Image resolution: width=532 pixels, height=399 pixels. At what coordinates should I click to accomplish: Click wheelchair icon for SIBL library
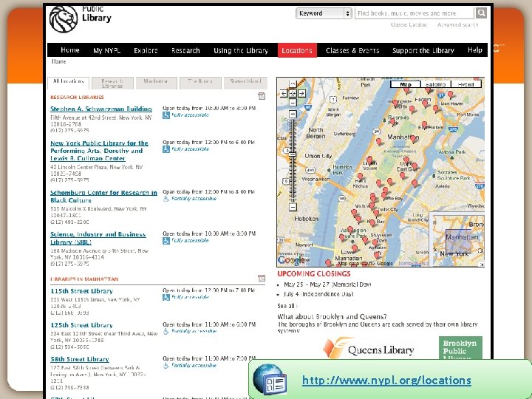coord(166,241)
